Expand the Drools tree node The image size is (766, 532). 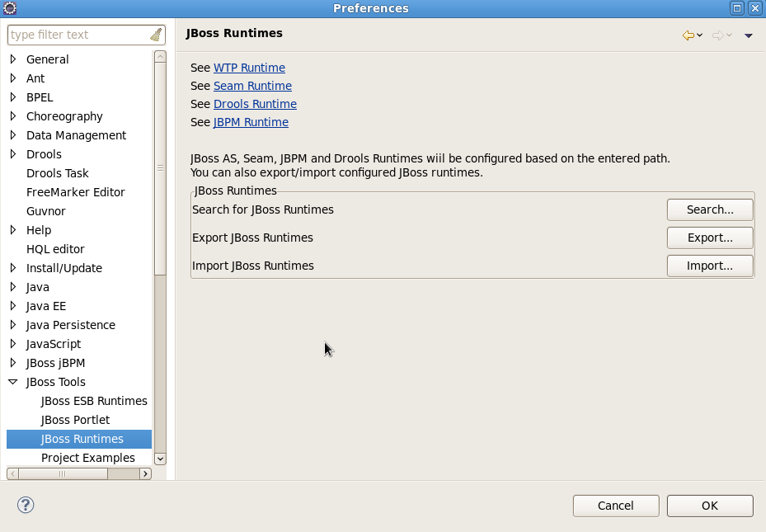pos(13,154)
